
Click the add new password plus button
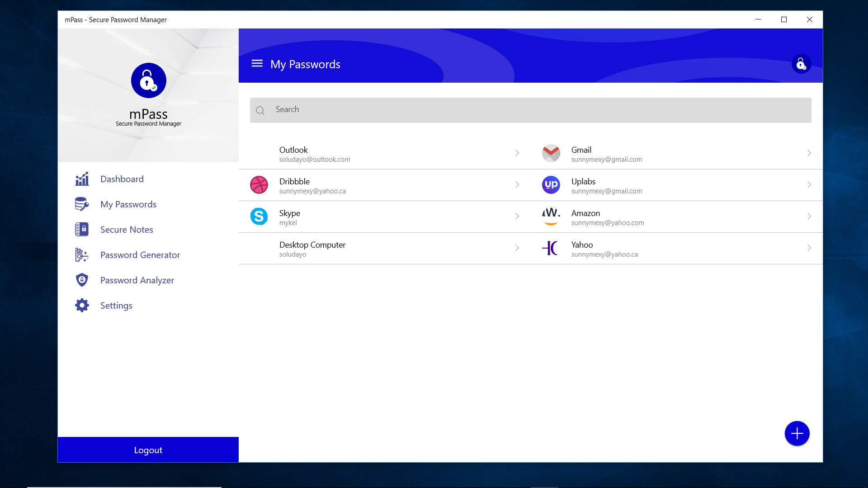[x=797, y=434]
